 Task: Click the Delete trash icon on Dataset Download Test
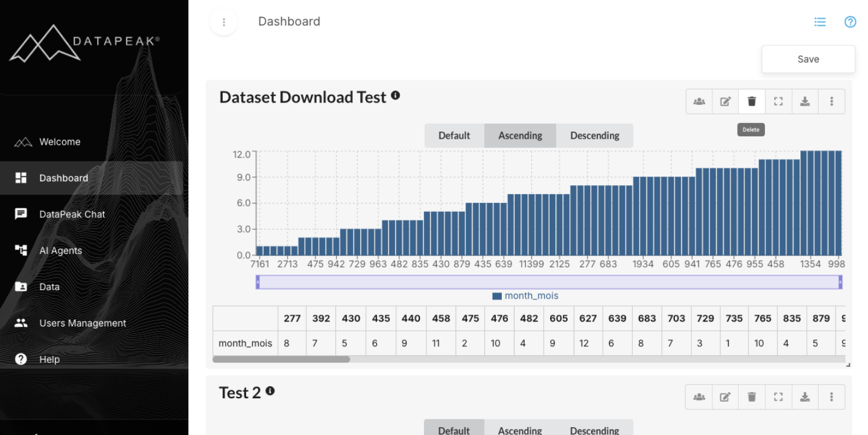[x=752, y=101]
